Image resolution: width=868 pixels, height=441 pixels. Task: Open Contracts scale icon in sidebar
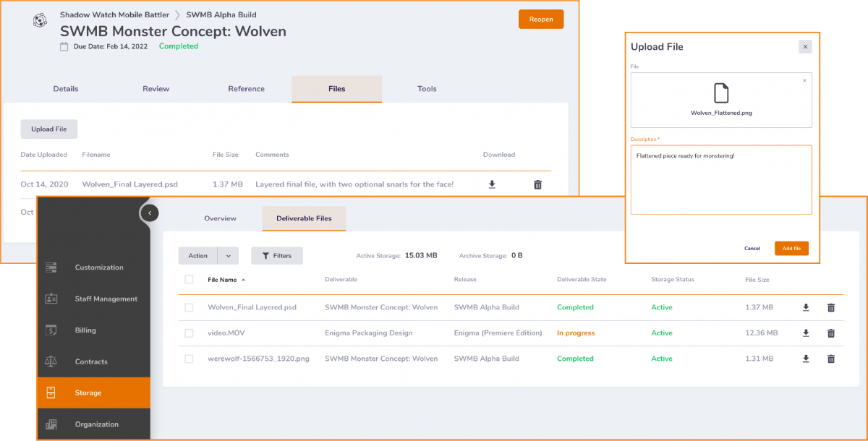point(51,361)
